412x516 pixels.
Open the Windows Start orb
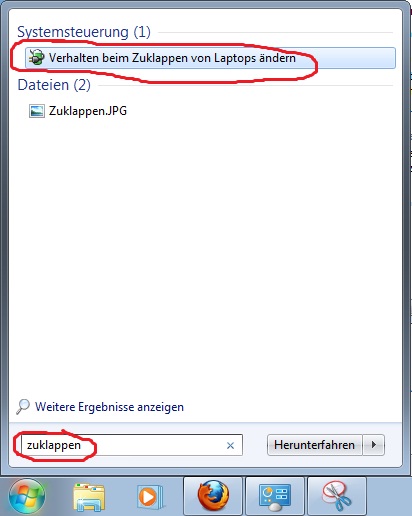(x=26, y=497)
